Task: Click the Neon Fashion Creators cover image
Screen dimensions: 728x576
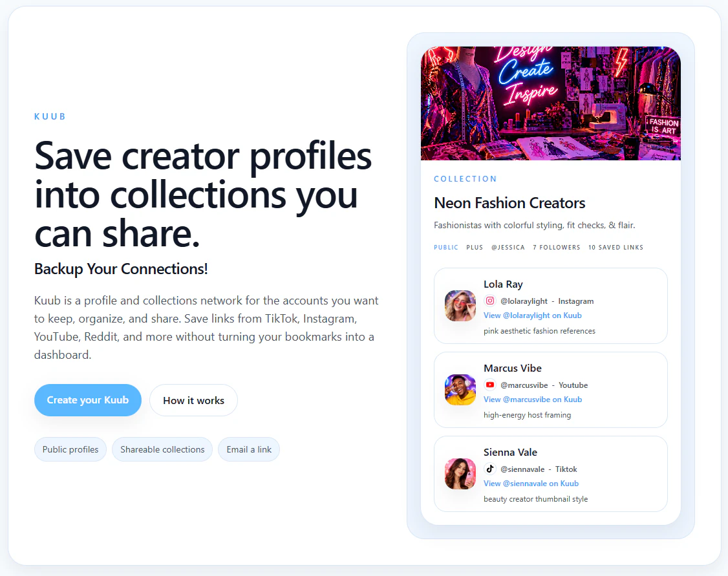Action: coord(550,103)
